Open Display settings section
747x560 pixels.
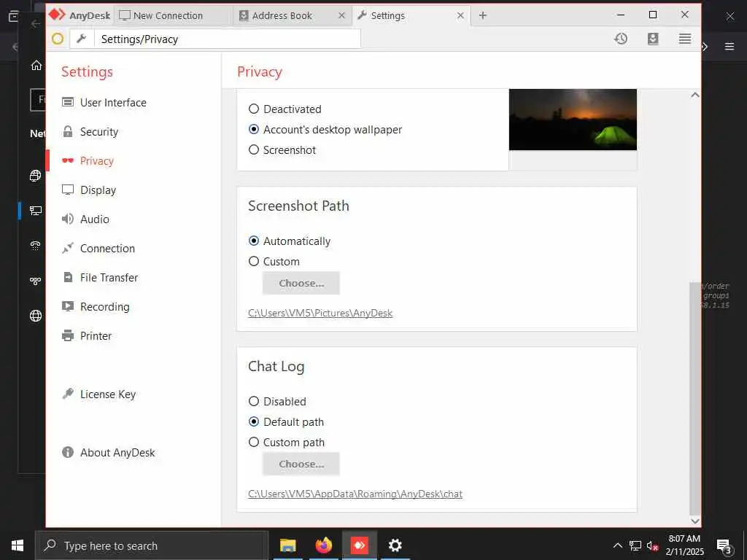click(98, 190)
